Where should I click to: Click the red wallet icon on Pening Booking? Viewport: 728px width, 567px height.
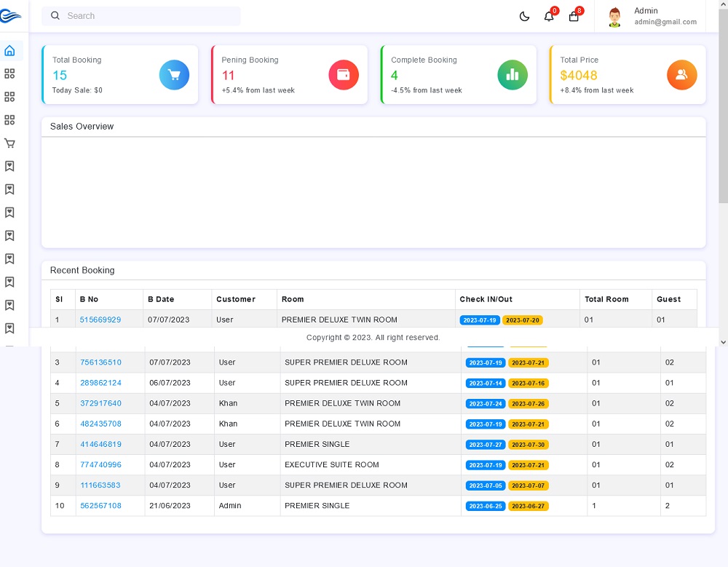[344, 75]
